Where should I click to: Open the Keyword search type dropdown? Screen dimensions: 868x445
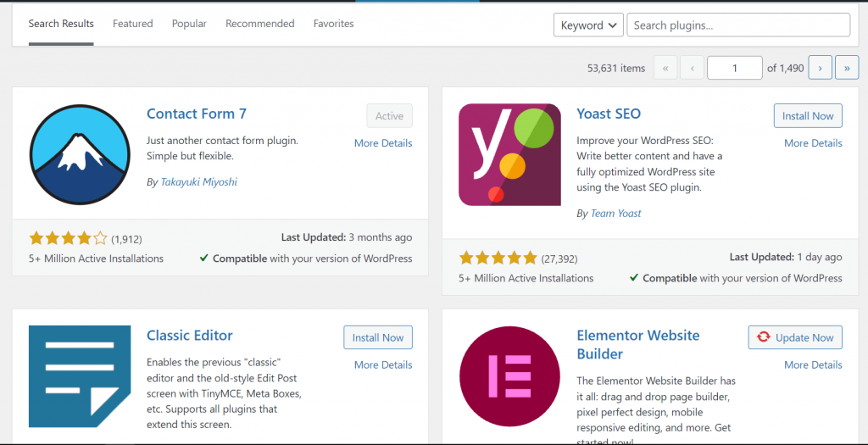pos(588,25)
